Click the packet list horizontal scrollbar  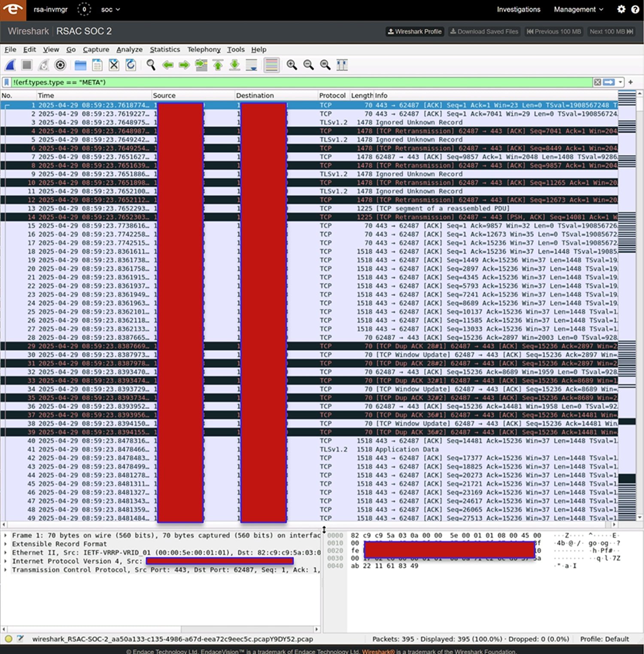click(x=309, y=524)
